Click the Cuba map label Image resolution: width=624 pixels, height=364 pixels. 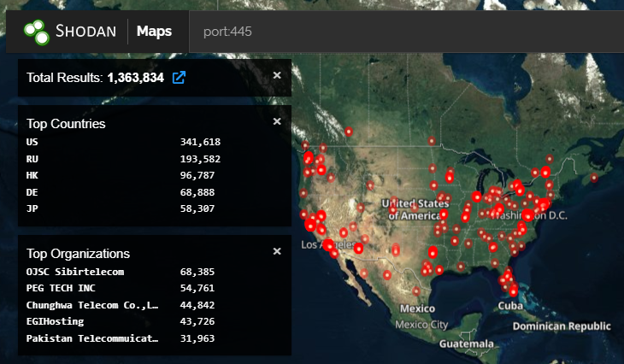510,306
